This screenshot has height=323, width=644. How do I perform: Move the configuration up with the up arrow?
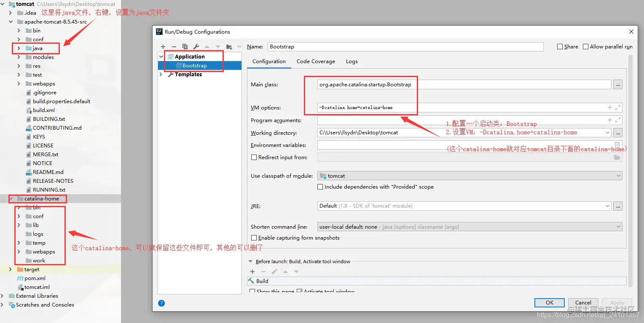click(x=207, y=47)
